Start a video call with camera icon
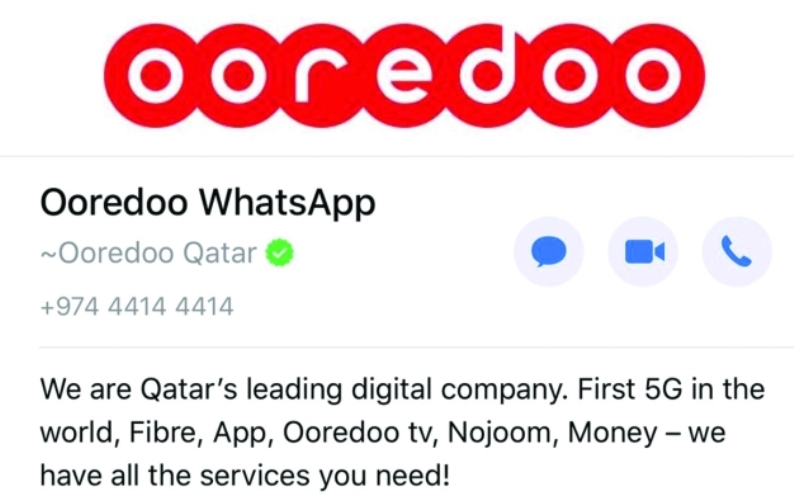This screenshot has width=794, height=500. coord(643,251)
